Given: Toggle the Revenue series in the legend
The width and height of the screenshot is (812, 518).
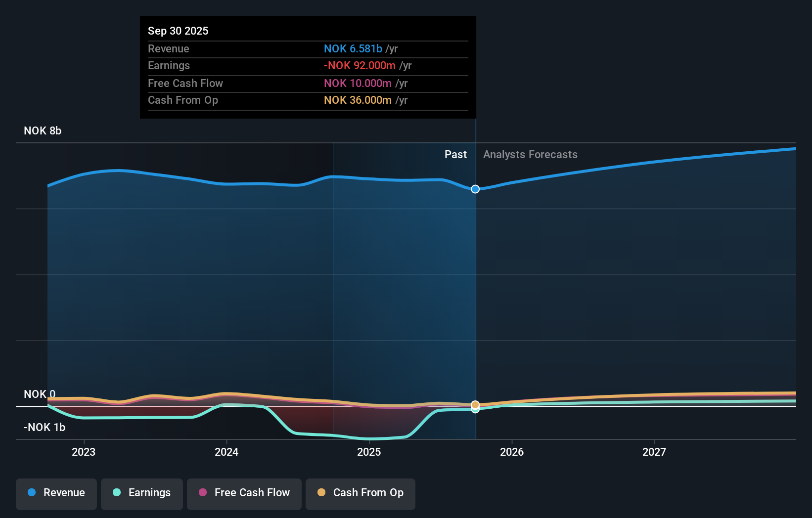Looking at the screenshot, I should pyautogui.click(x=56, y=494).
